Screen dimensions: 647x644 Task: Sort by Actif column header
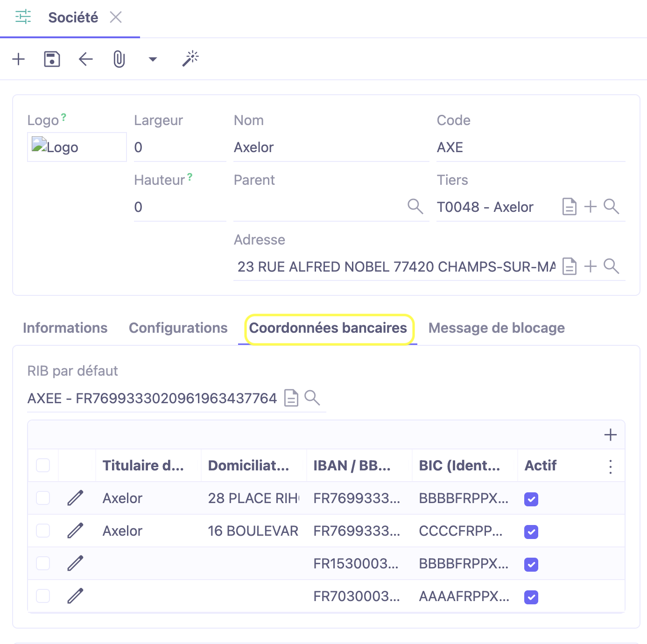(541, 465)
